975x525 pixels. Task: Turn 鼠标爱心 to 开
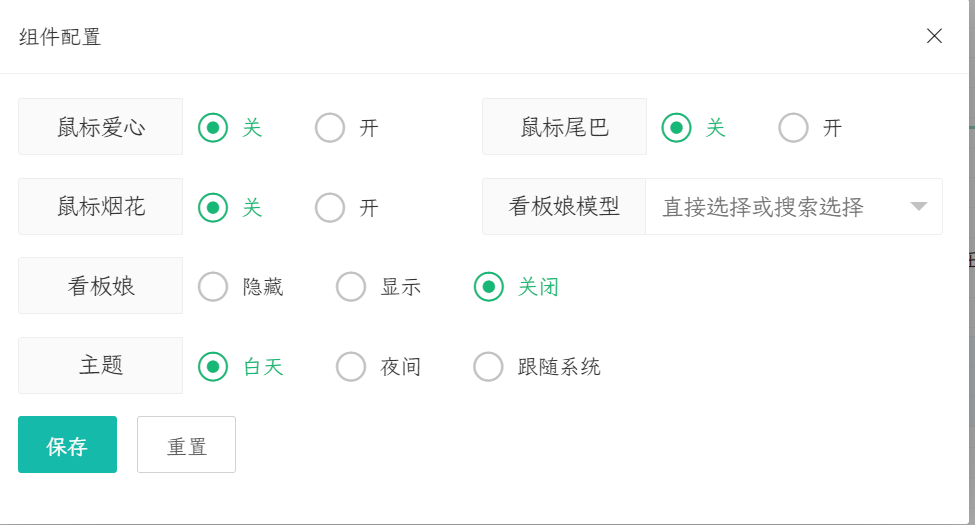pos(330,128)
